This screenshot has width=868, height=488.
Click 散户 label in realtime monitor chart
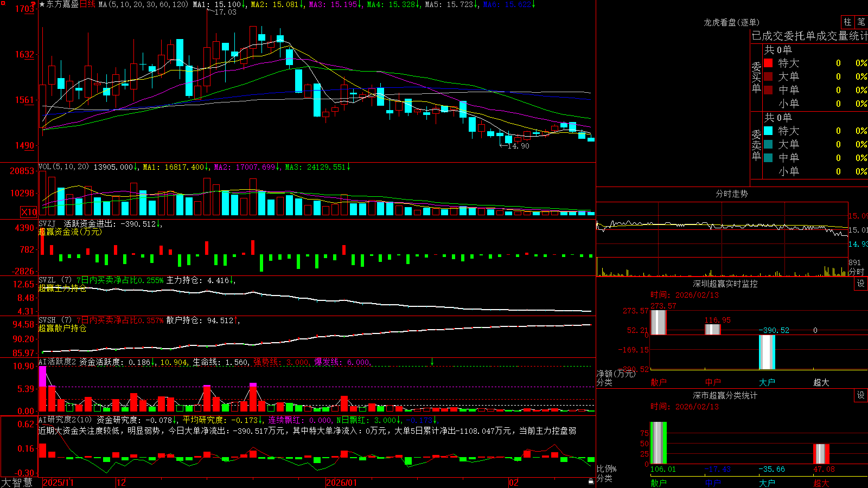[659, 382]
